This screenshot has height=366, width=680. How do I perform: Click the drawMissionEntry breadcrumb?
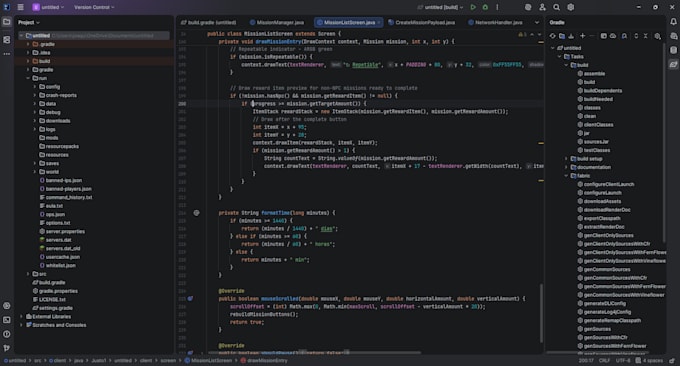point(264,360)
